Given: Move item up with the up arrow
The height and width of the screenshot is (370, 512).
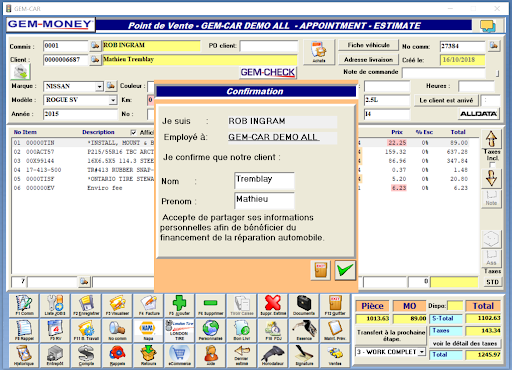Looking at the screenshot, I should point(491,139).
